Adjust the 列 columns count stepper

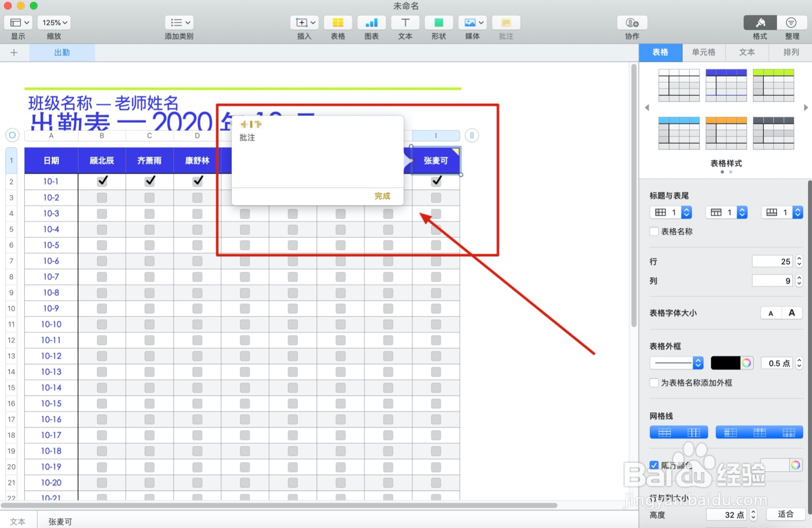799,280
